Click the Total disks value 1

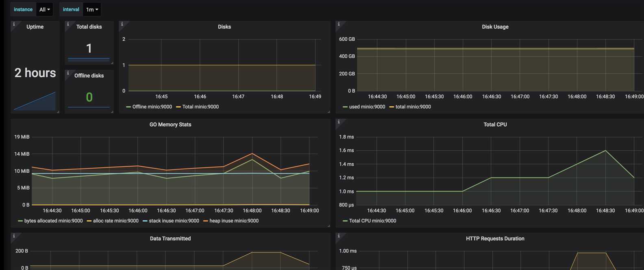89,48
